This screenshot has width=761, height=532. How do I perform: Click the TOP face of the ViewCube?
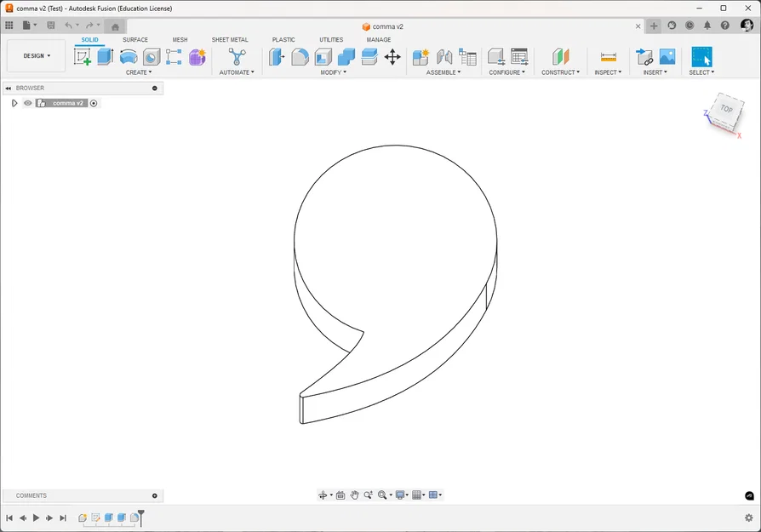726,109
